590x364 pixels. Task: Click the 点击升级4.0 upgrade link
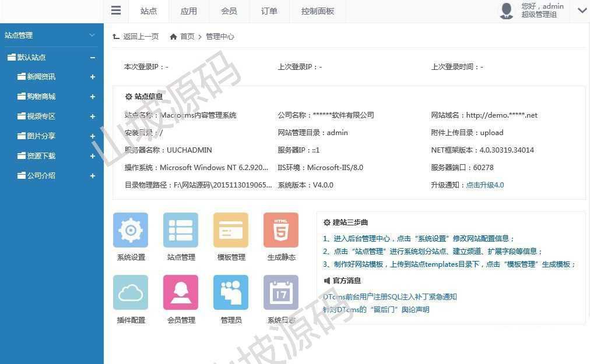(484, 185)
